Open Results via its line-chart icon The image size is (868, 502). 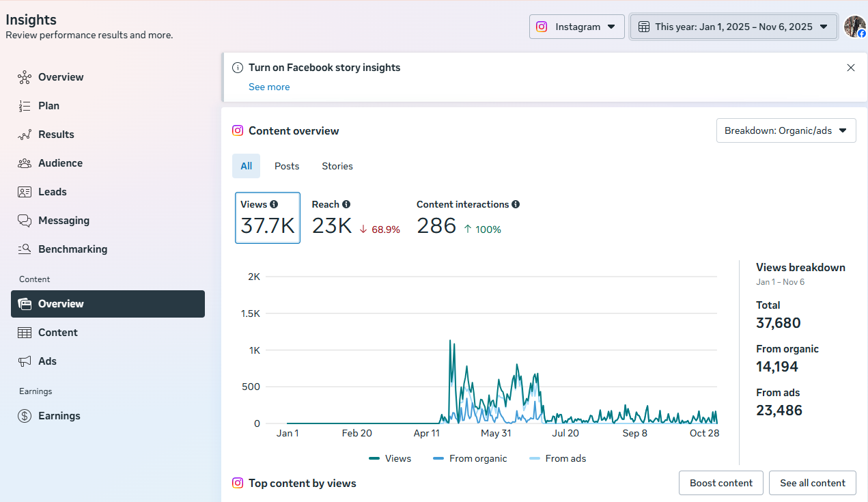tap(25, 135)
